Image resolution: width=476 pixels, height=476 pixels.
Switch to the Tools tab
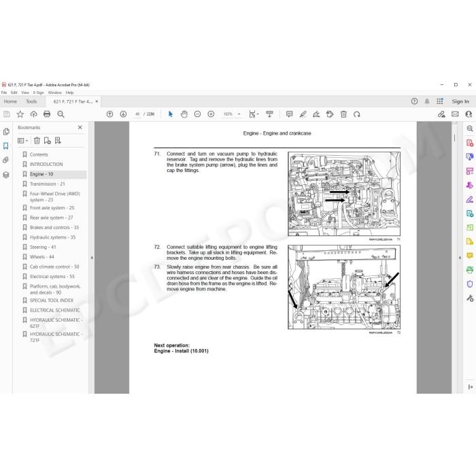31,102
